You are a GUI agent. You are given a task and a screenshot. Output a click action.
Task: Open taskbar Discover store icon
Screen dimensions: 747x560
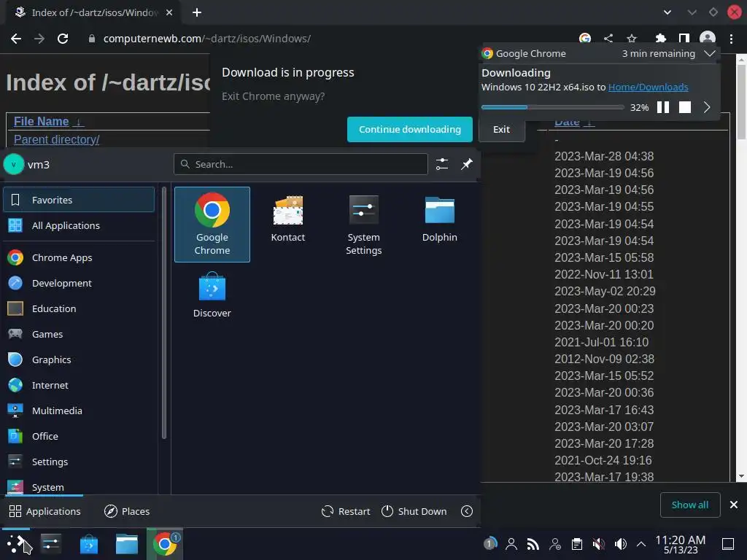[x=89, y=544]
